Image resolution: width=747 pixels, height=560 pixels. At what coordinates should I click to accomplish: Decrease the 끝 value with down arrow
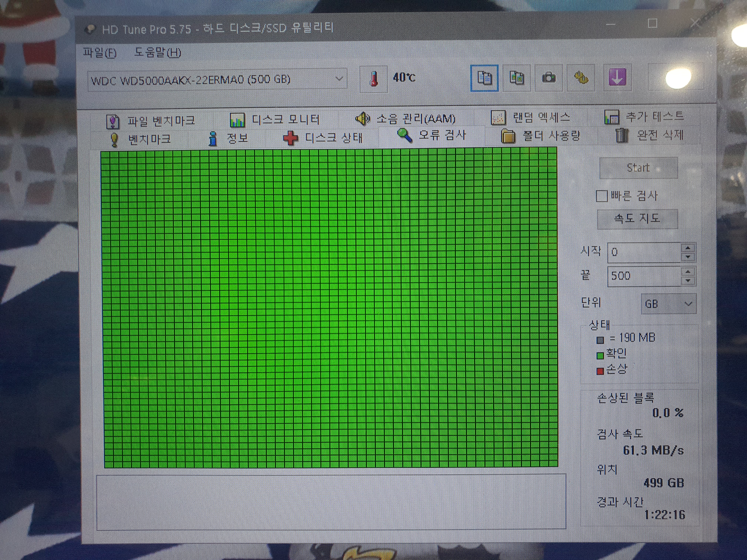[x=688, y=281]
